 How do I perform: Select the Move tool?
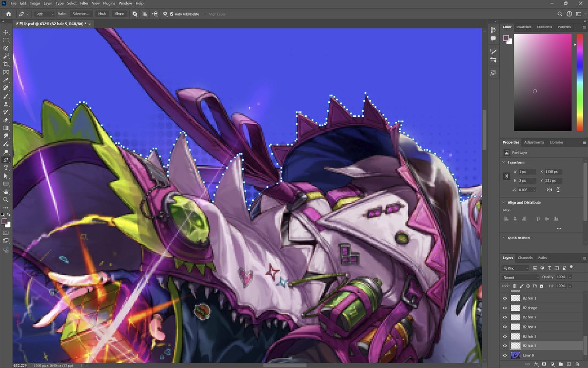point(6,32)
